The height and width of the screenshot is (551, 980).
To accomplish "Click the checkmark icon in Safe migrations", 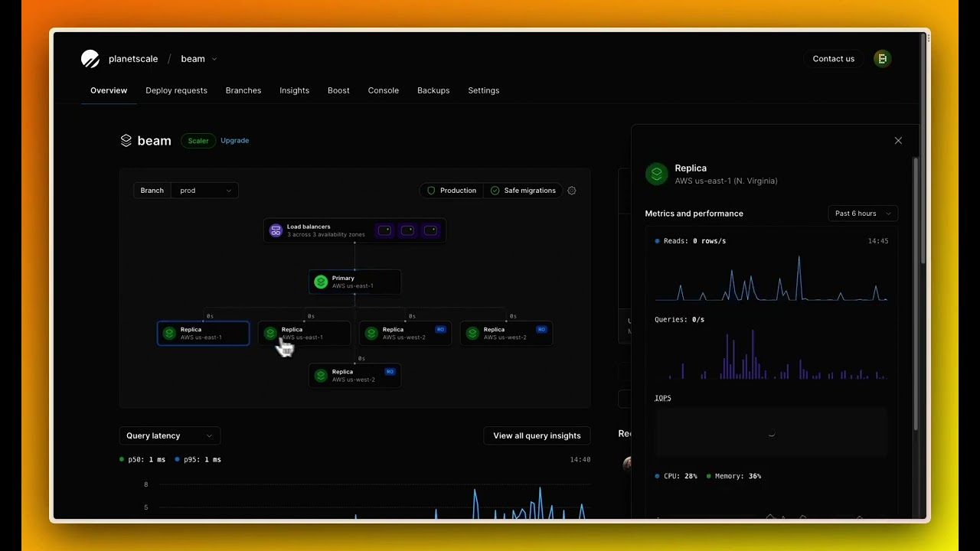I will 495,191.
